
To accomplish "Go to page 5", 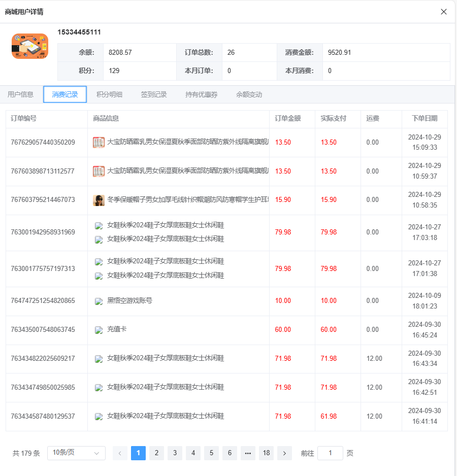I will pyautogui.click(x=211, y=453).
